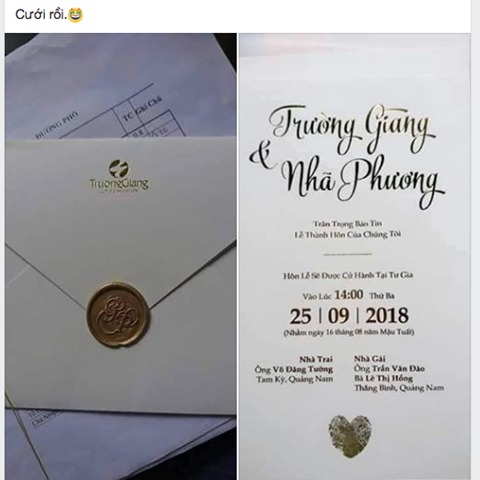Click the "Thăng Bình, Quảng Nam" address line

point(399,388)
